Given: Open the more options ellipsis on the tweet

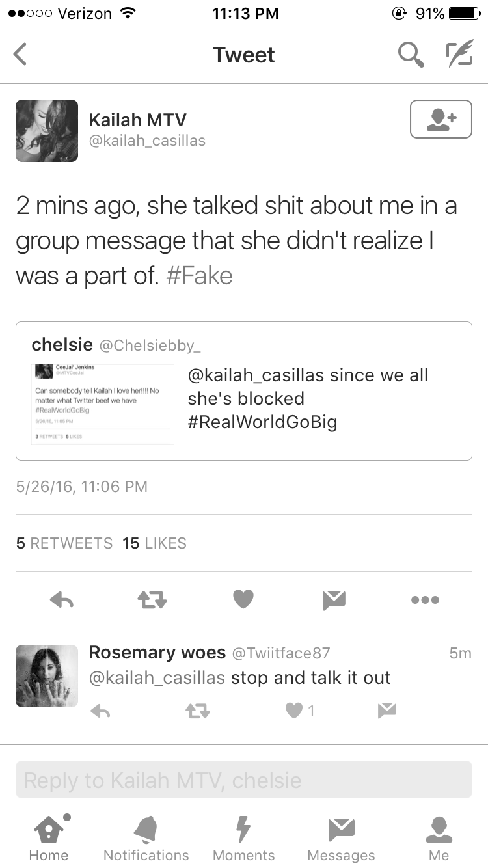Looking at the screenshot, I should 425,600.
